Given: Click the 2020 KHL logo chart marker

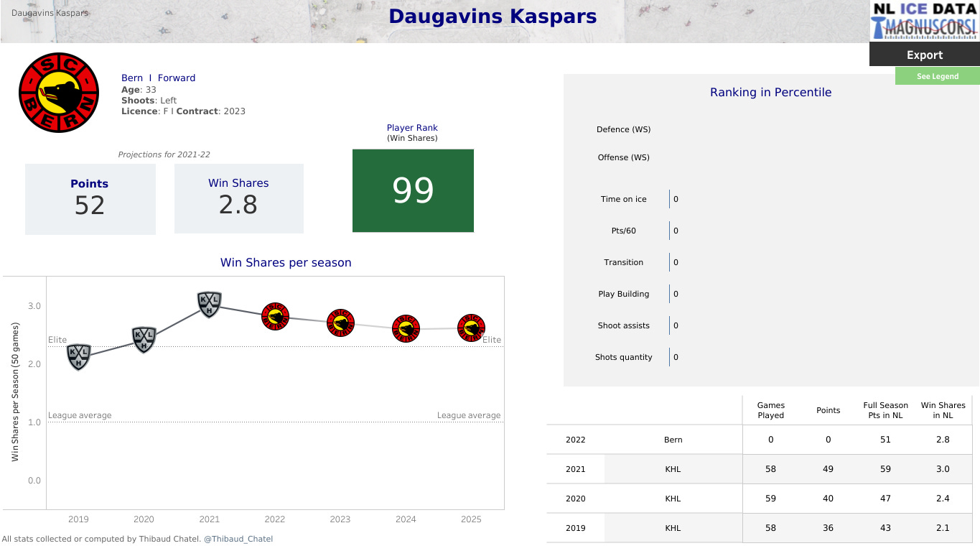Looking at the screenshot, I should click(144, 340).
